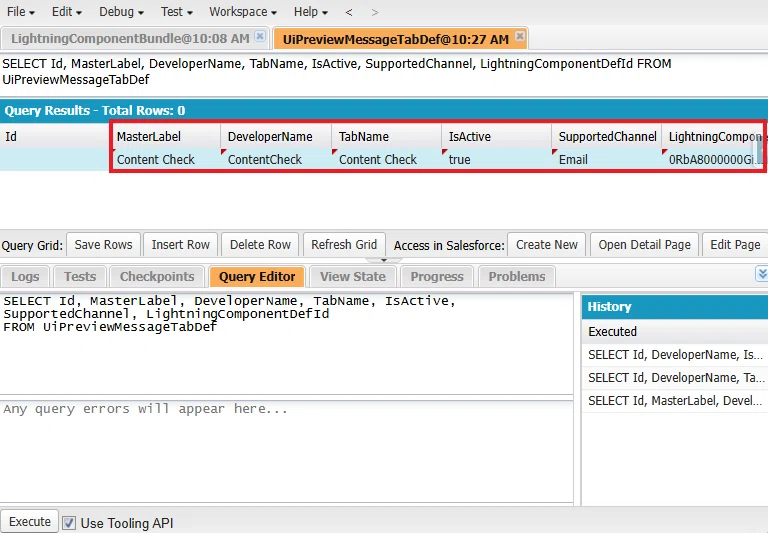Screen dimensions: 768x533
Task: Close the LightningComponentBundle@10:08 AM tab
Action: pyautogui.click(x=261, y=36)
